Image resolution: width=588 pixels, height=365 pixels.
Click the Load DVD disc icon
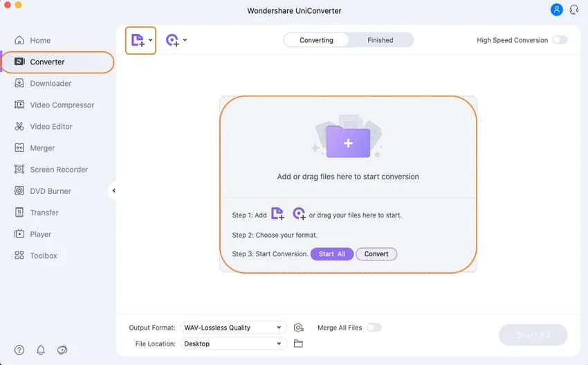click(x=172, y=40)
